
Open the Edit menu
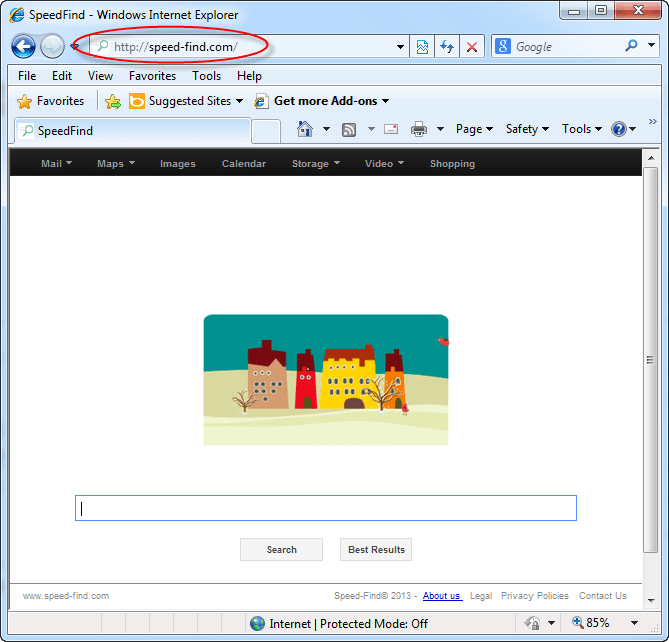[x=62, y=76]
